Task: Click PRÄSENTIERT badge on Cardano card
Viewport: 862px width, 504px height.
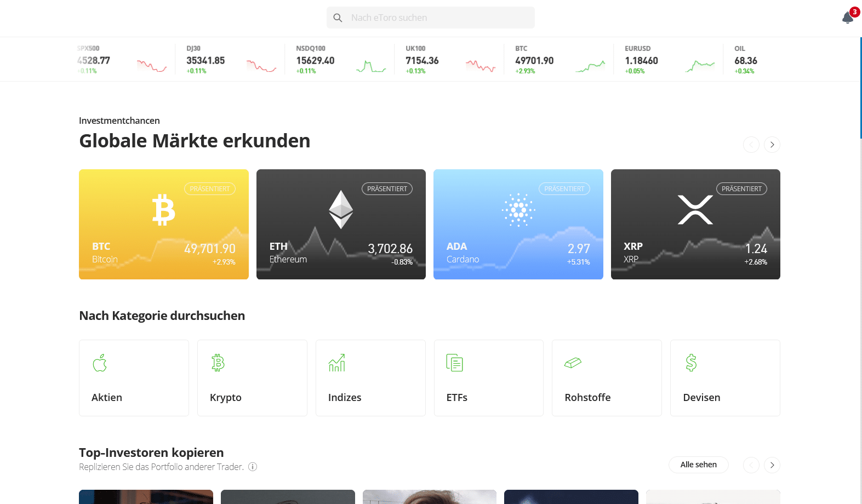Action: [x=564, y=189]
